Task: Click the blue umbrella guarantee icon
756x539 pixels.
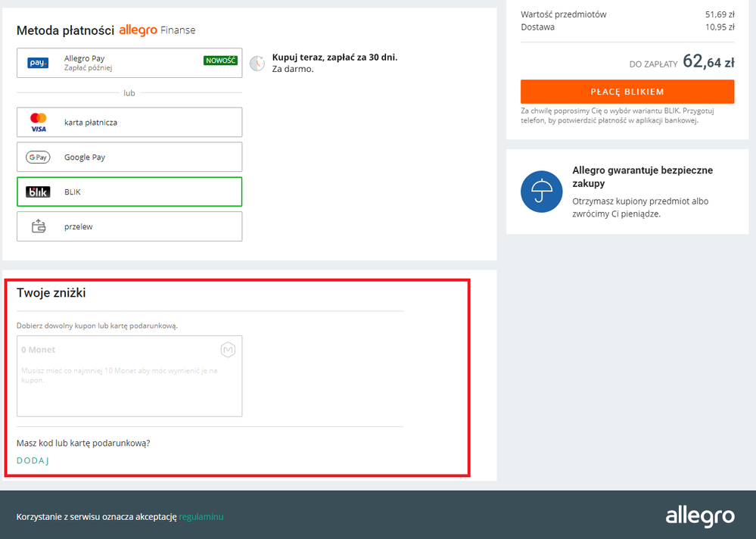Action: pos(541,192)
